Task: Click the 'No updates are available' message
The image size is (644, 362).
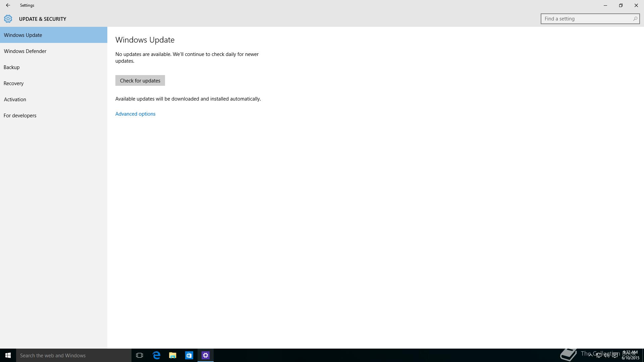Action: coord(187,58)
